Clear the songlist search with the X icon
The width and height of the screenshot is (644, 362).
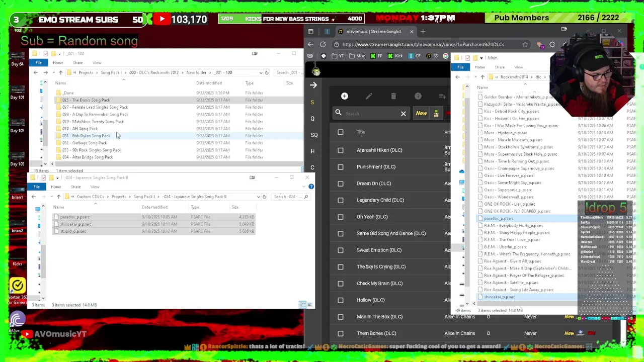(403, 114)
